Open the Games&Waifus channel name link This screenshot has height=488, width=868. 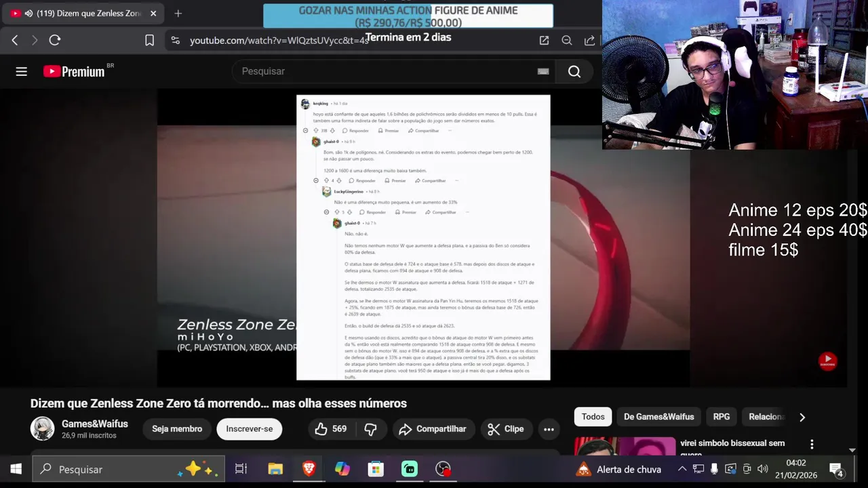95,424
